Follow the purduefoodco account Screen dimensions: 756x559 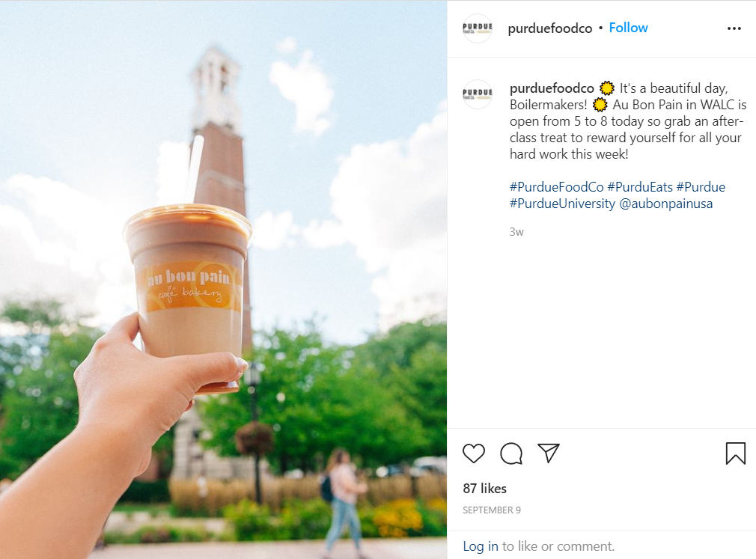[628, 28]
